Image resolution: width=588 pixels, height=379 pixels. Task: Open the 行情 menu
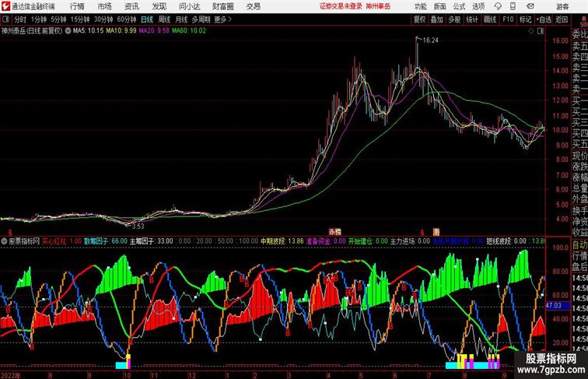[x=77, y=6]
